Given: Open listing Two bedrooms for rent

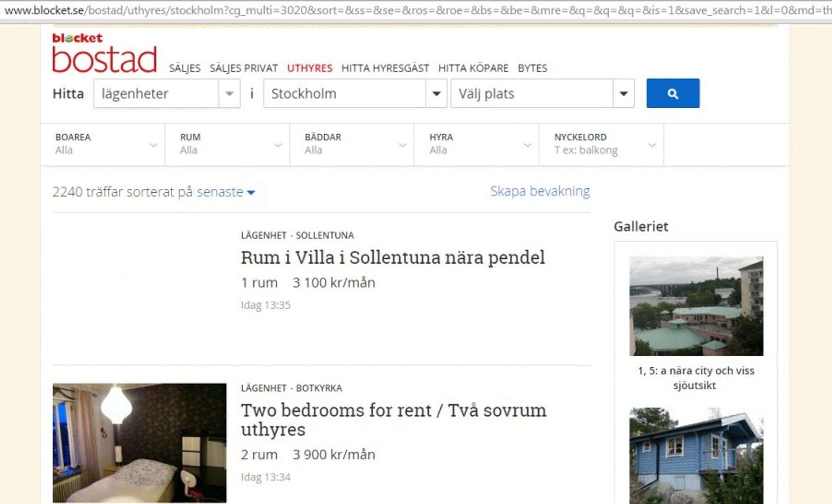Looking at the screenshot, I should pyautogui.click(x=393, y=420).
